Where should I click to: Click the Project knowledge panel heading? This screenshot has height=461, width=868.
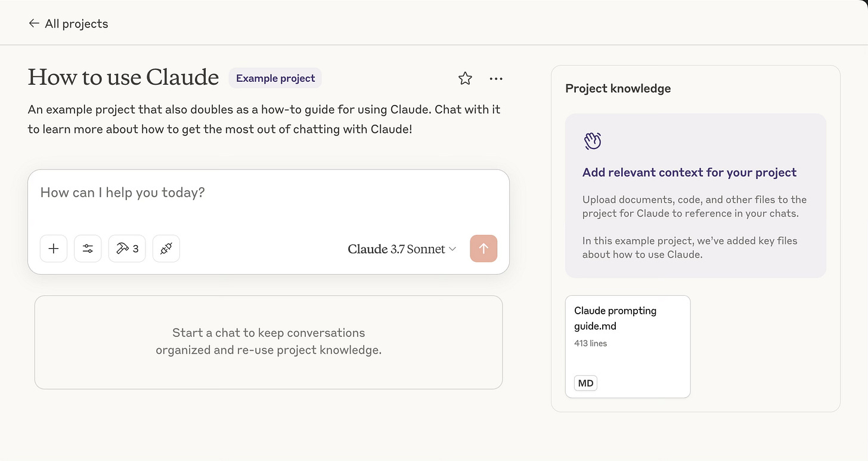pos(618,88)
